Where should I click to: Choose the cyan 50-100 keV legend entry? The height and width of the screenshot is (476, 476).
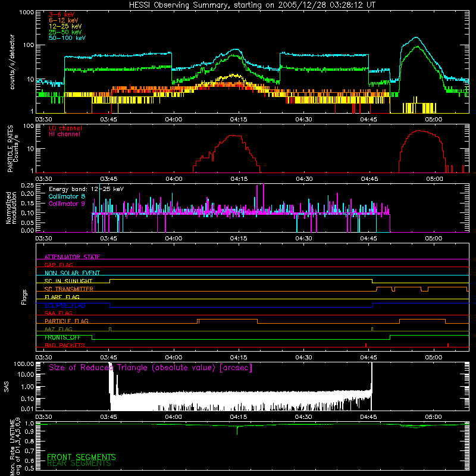(x=67, y=38)
